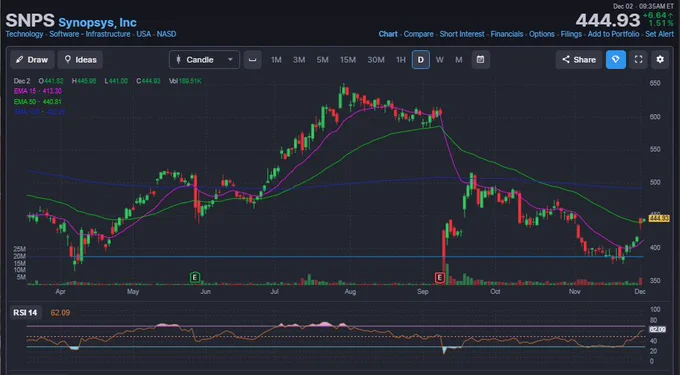Select the 30M timeframe
This screenshot has width=680, height=375.
(376, 60)
